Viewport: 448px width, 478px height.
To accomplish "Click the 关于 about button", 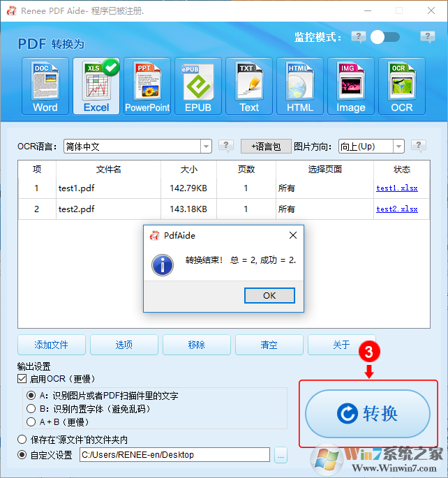I will [342, 345].
